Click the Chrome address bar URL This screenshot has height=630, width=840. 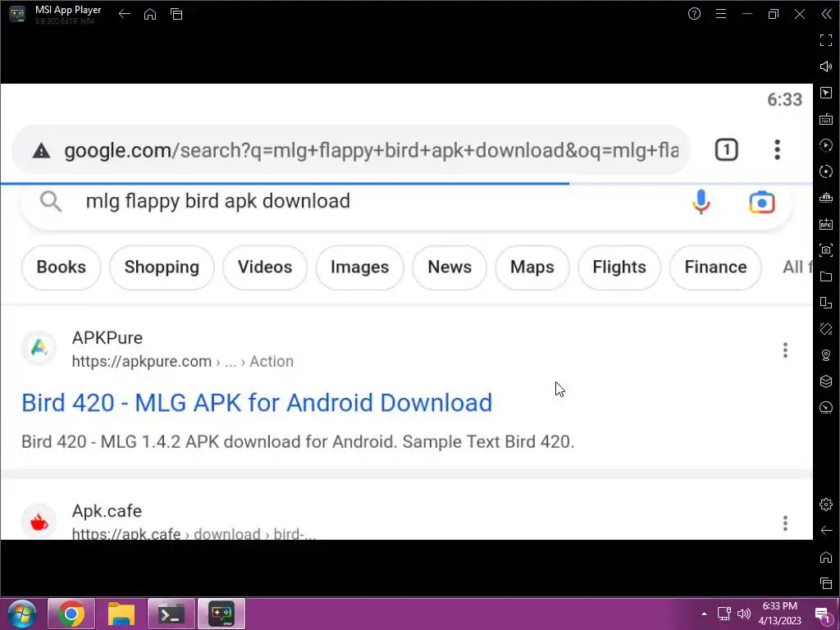coord(372,151)
